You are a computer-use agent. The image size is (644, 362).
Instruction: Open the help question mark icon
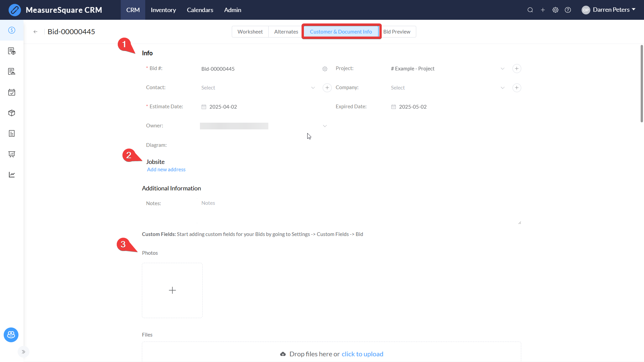(x=568, y=10)
